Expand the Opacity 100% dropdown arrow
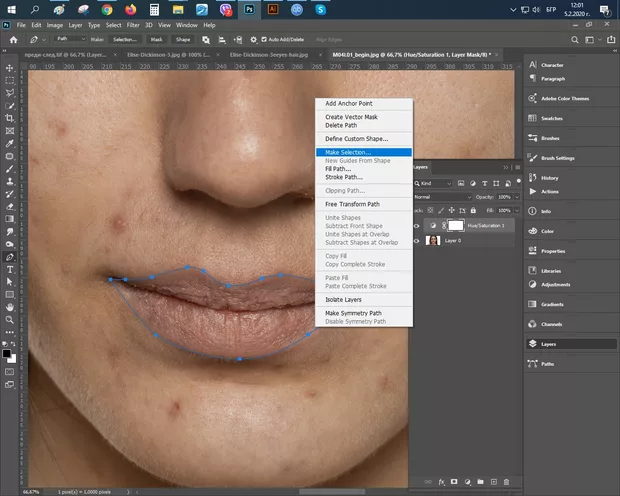Image resolution: width=620 pixels, height=496 pixels. point(515,197)
